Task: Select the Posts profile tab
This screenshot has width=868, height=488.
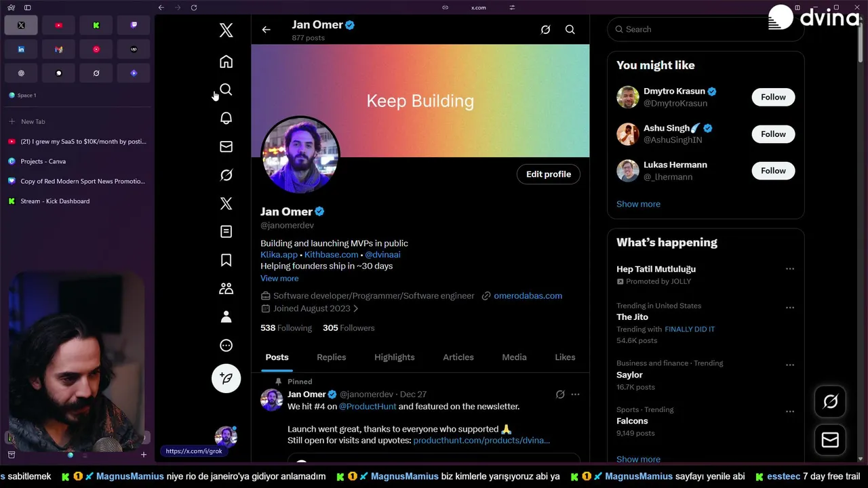Action: [277, 357]
